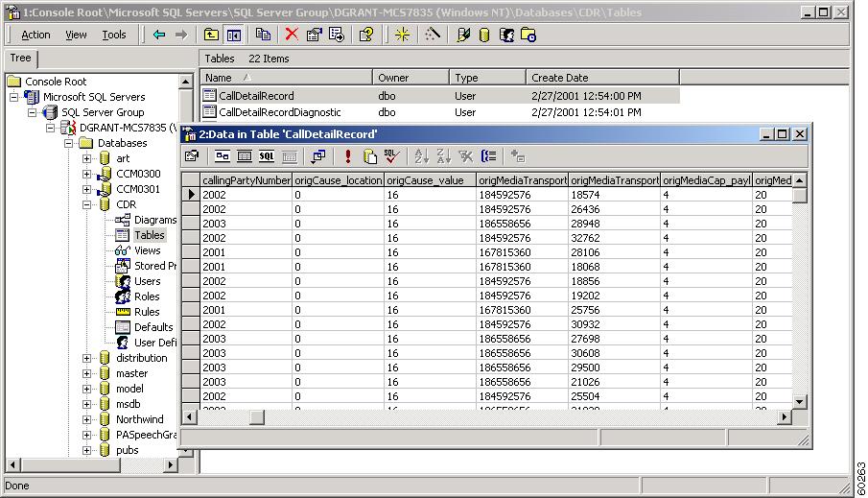Click the Register Server toolbar icon

(463, 35)
